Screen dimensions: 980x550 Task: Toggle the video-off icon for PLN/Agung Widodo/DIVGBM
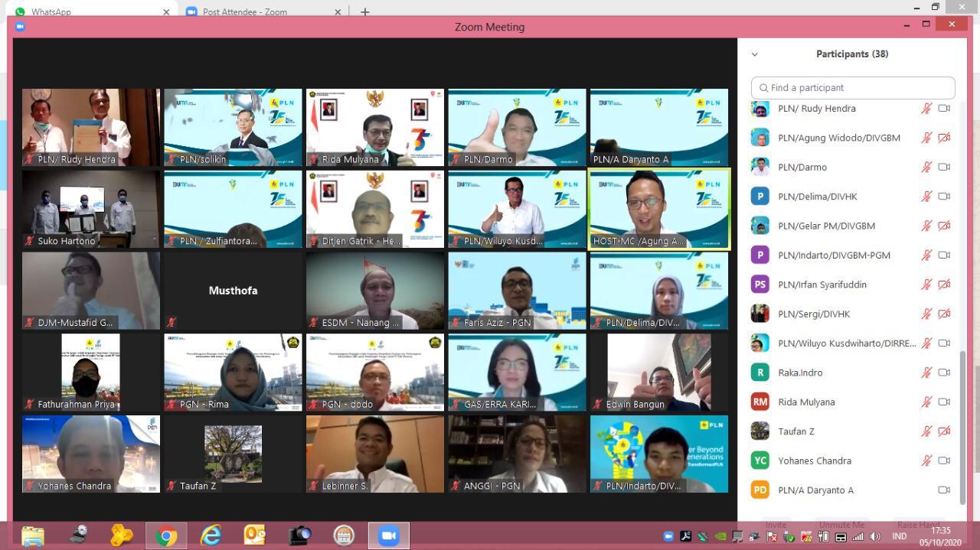click(944, 138)
